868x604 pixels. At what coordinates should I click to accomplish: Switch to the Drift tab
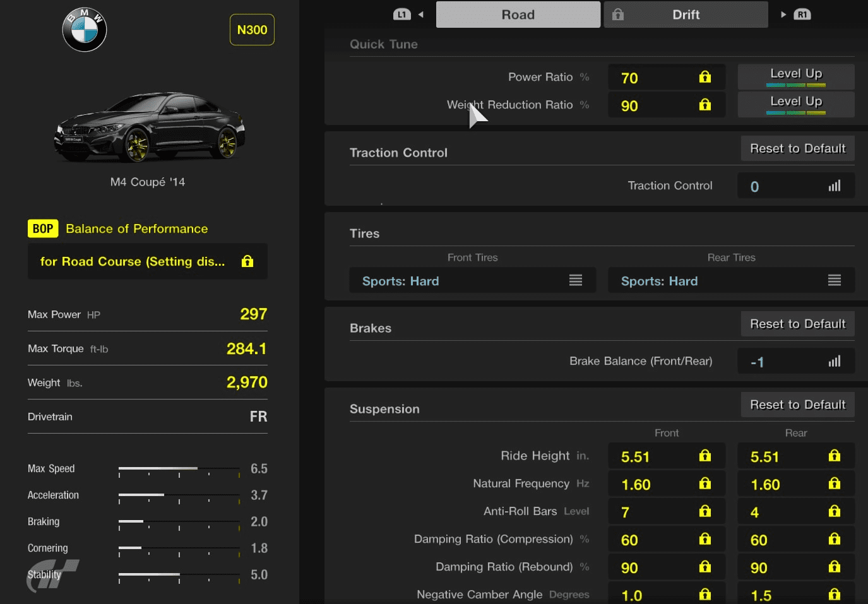(x=686, y=15)
